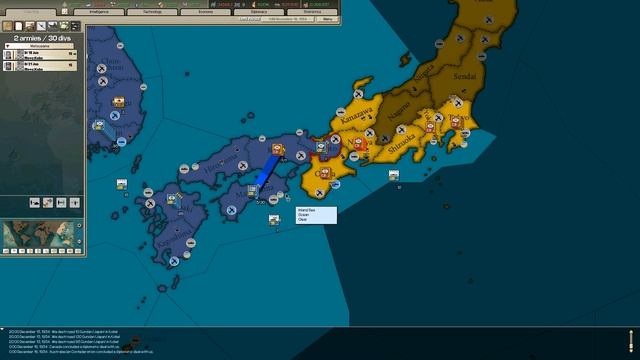Screen dimensions: 640x360
Task: Select the fleet counter south of Shikoku
Action: (x=274, y=220)
